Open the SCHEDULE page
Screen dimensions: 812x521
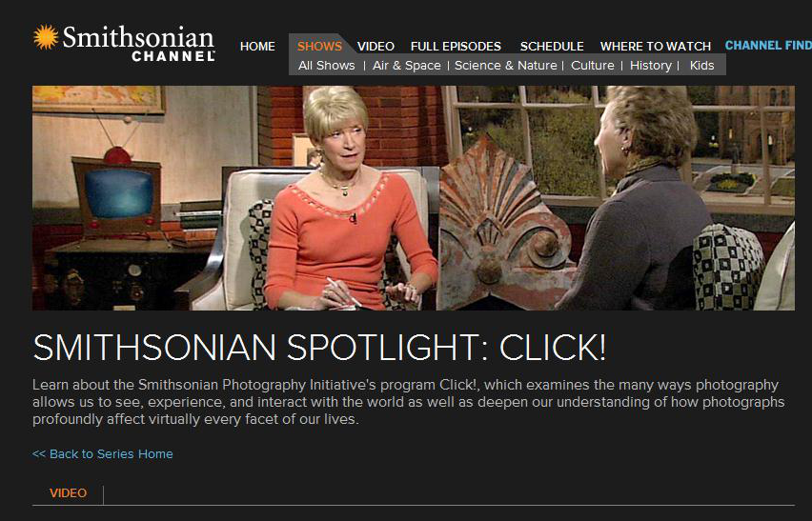click(x=552, y=46)
